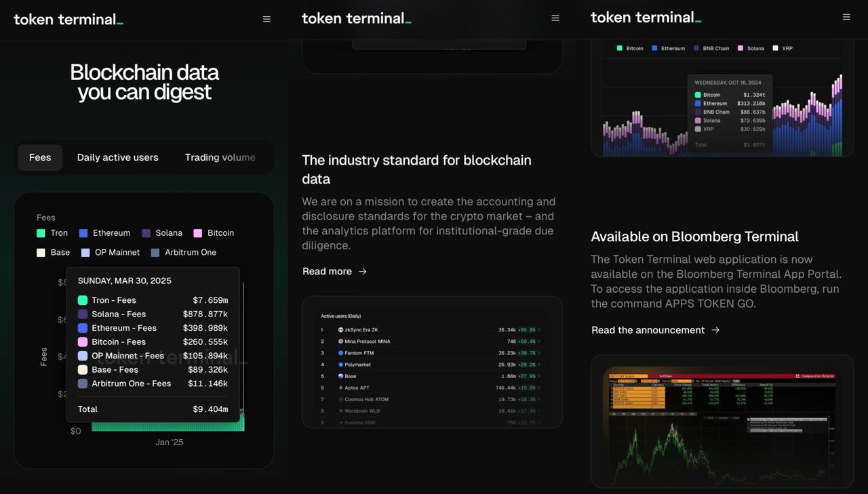Viewport: 868px width, 494px height.
Task: Open the Bloomberg Terminal screenshot thumbnail
Action: point(722,421)
